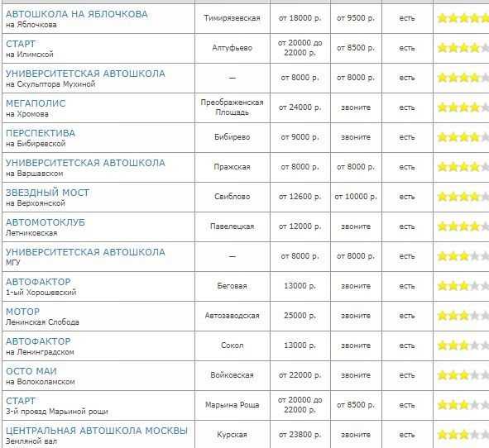Open the МЕГАПОЛИС school link
489x448 pixels.
coord(36,103)
